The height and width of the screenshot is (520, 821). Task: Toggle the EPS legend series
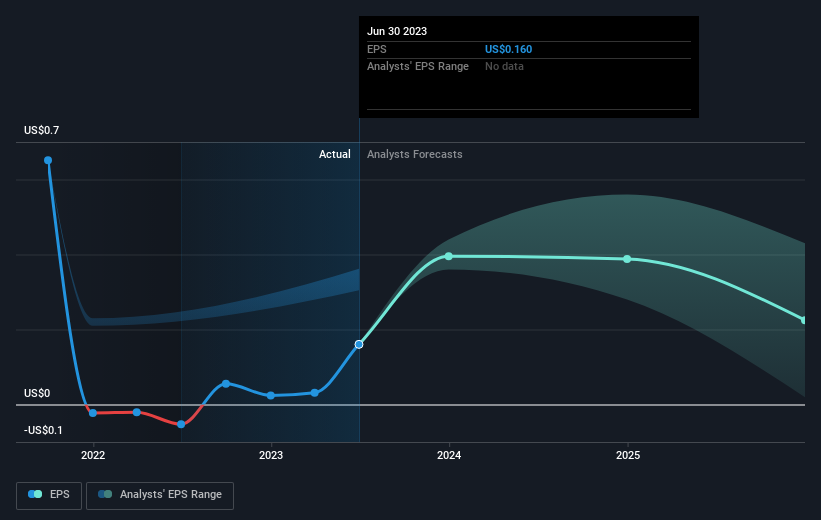pyautogui.click(x=49, y=495)
